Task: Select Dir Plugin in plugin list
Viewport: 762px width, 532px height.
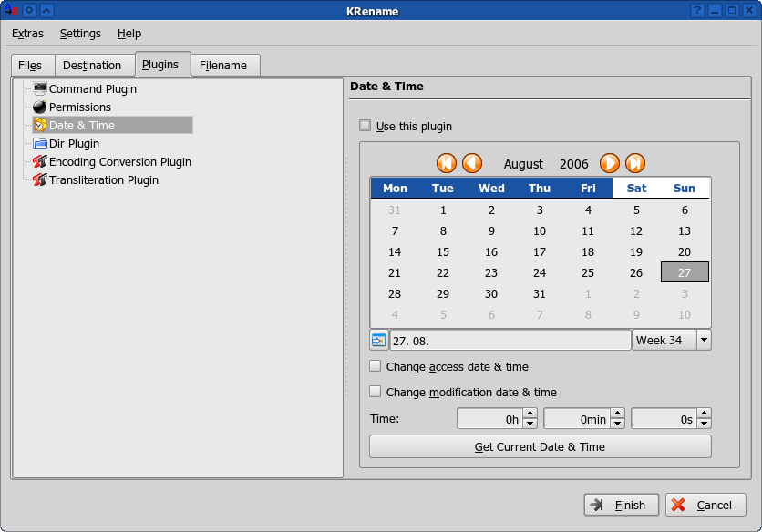Action: click(74, 144)
